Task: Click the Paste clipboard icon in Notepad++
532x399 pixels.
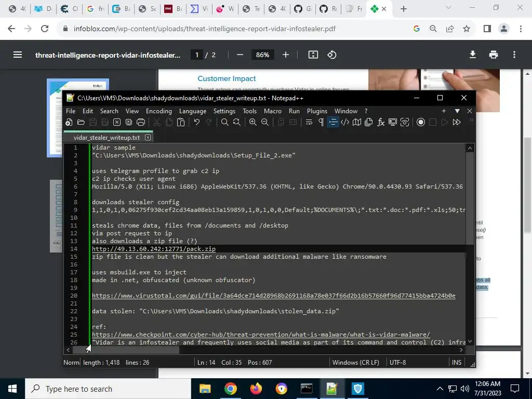Action: (x=181, y=122)
